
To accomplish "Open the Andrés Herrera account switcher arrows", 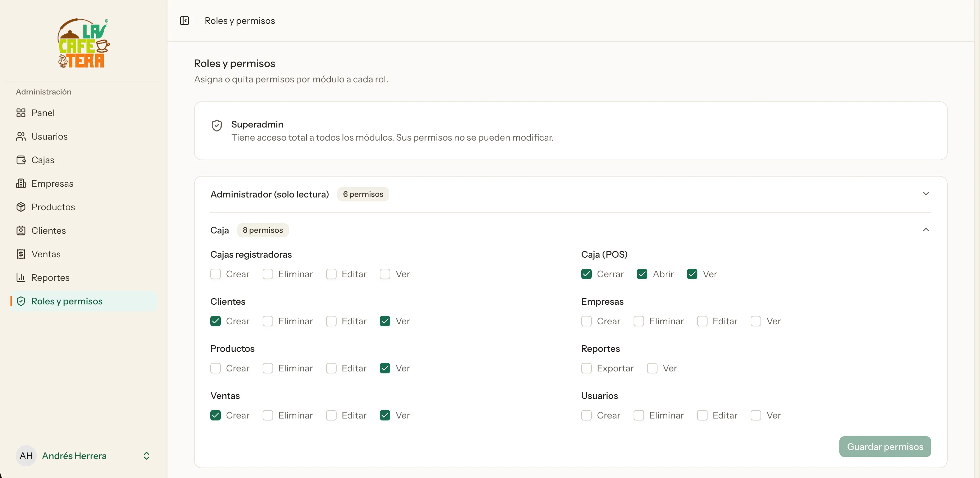I will [147, 456].
